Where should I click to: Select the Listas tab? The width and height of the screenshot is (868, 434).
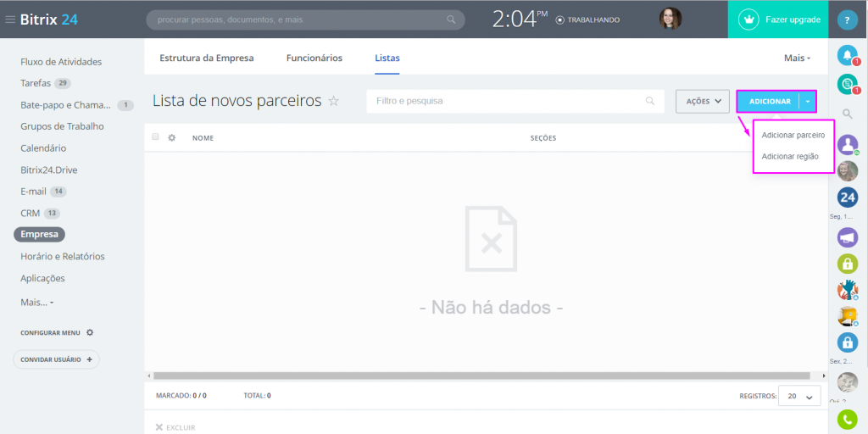387,58
